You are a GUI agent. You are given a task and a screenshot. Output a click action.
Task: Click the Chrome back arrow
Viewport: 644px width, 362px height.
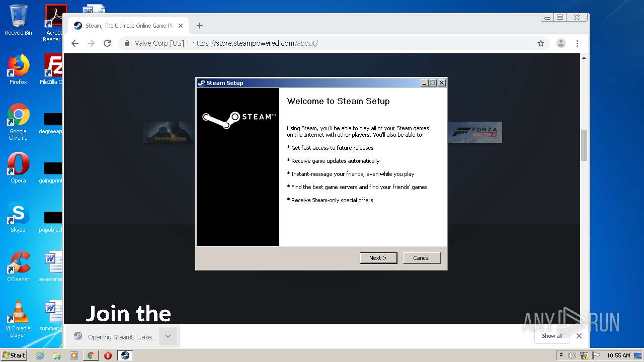(x=75, y=43)
